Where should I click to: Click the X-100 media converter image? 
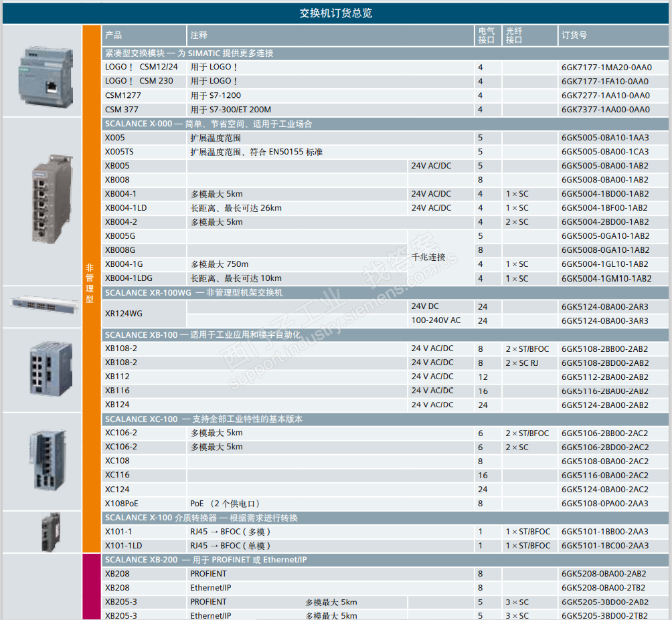(x=51, y=532)
